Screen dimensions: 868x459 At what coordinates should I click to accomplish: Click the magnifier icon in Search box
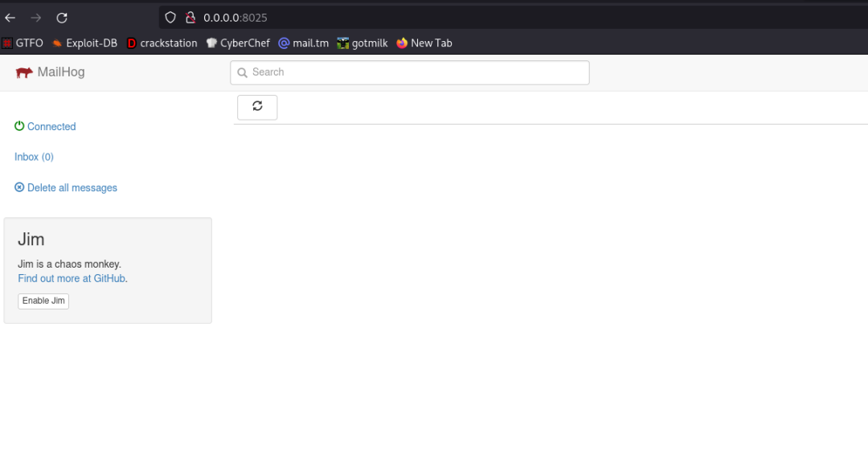242,72
